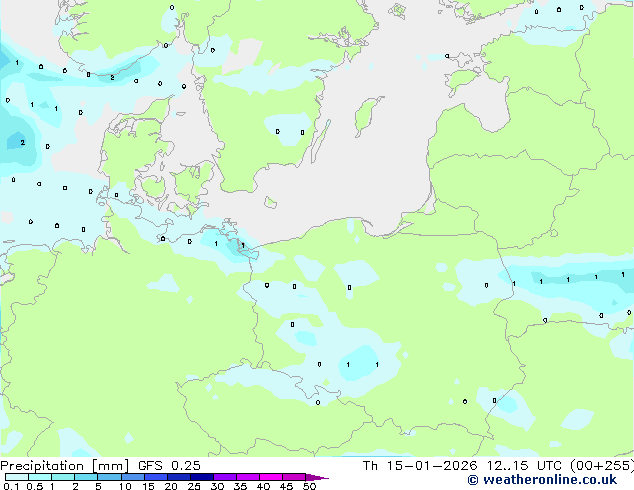Viewport: 634px width, 490px height.
Task: Click the '10' legend scale label
Action: 125,486
